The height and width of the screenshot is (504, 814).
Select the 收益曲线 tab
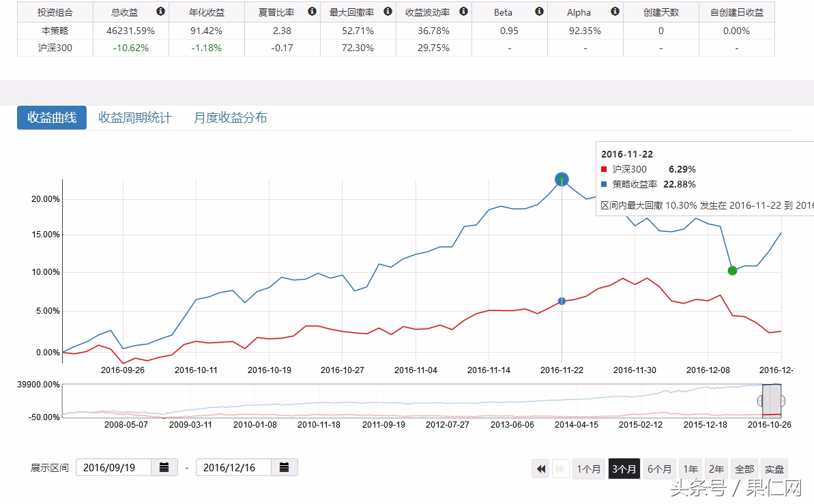coord(51,117)
